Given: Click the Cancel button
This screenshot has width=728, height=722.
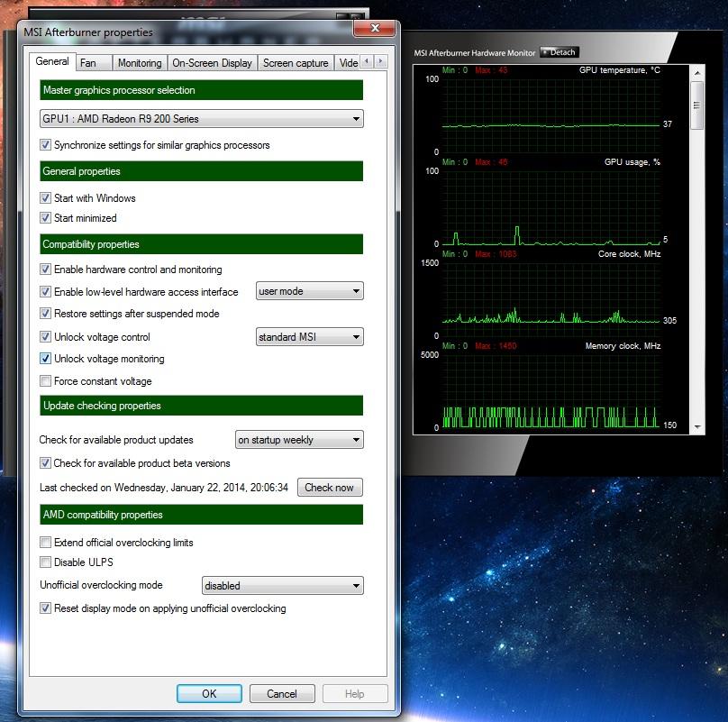Looking at the screenshot, I should tap(282, 694).
